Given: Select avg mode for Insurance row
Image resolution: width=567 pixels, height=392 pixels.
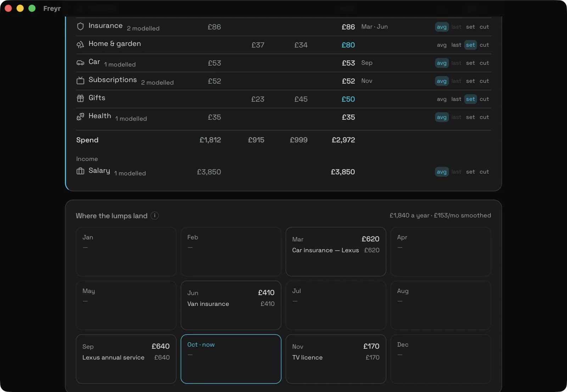Looking at the screenshot, I should (x=442, y=27).
